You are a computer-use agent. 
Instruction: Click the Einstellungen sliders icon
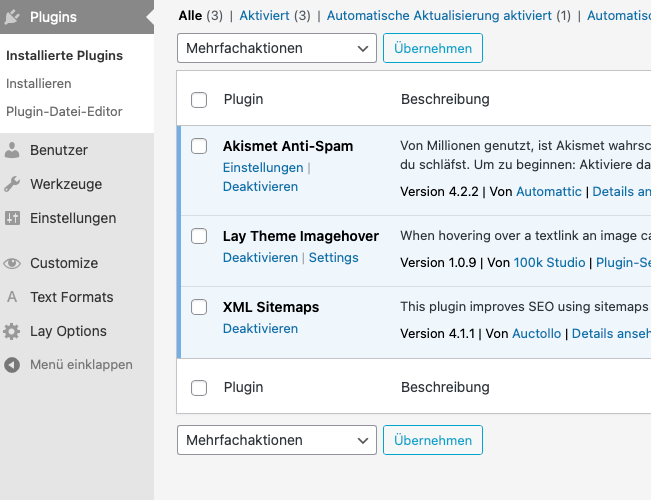point(12,218)
